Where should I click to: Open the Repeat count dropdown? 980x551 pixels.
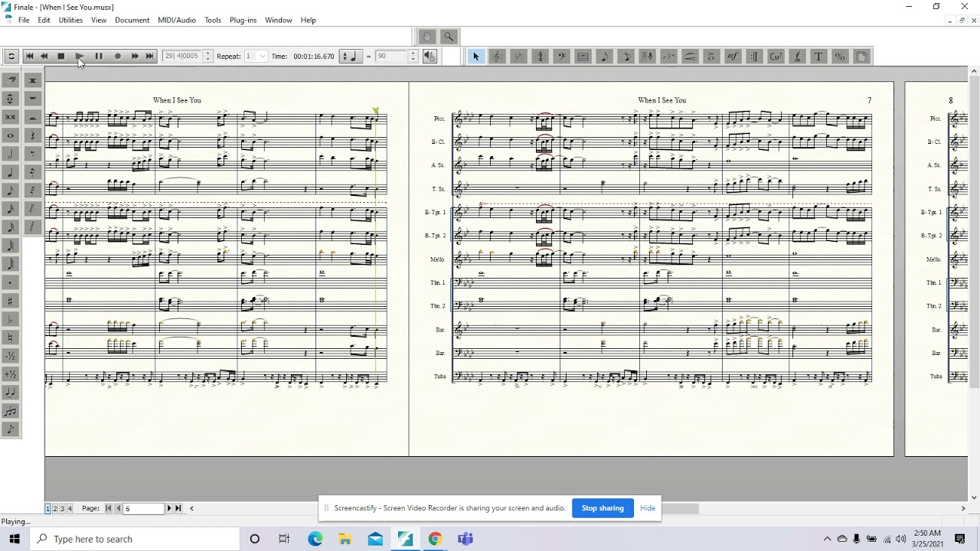point(262,56)
